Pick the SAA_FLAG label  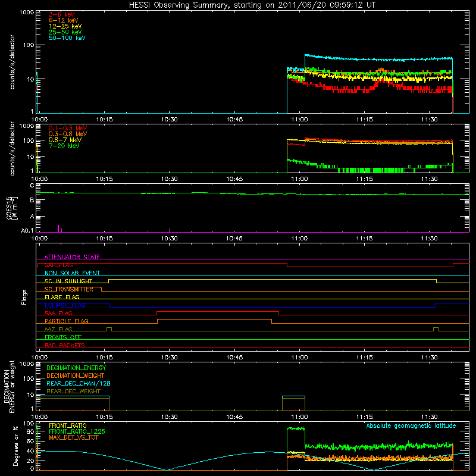point(58,313)
